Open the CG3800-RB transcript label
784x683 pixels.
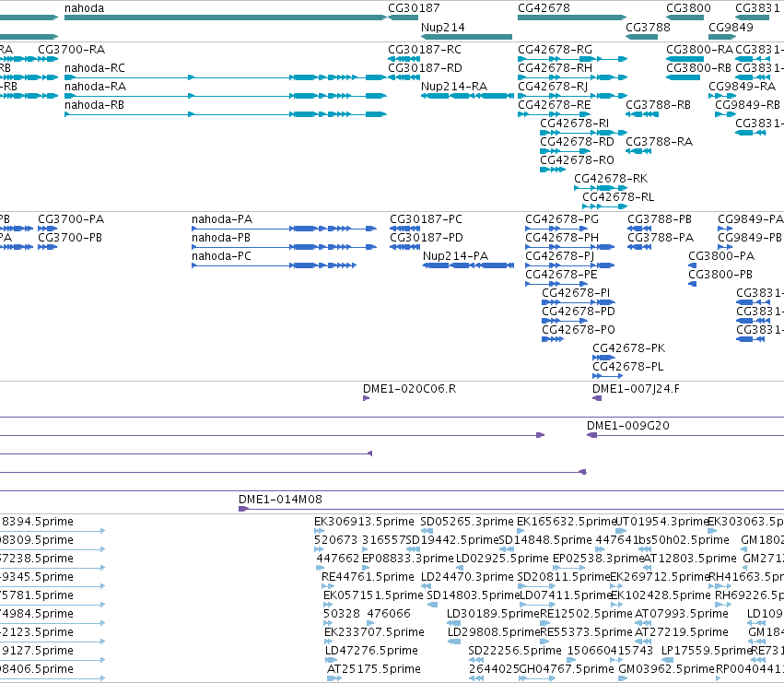698,67
